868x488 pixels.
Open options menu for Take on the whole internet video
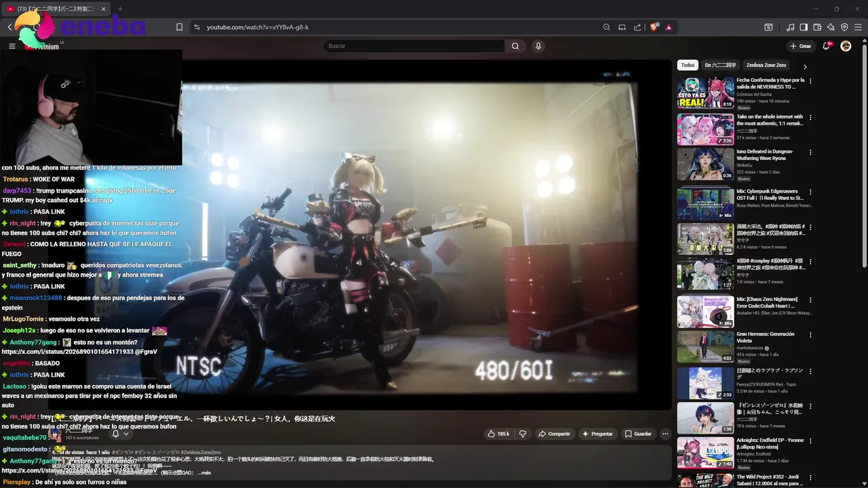[x=810, y=117]
